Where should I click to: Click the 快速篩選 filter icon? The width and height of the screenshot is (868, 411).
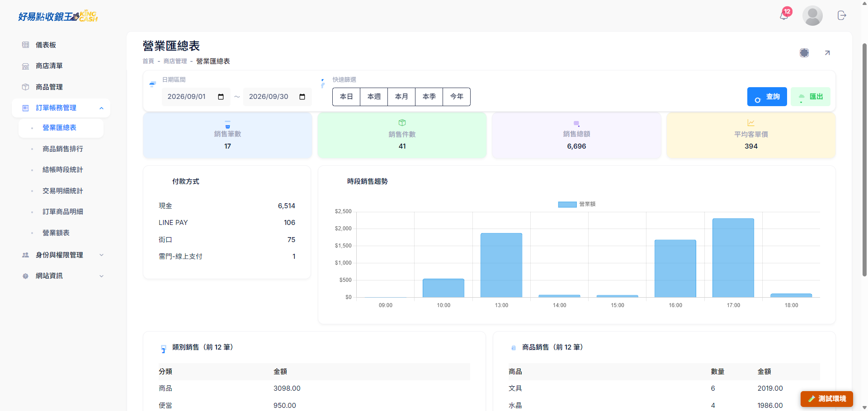coord(323,83)
